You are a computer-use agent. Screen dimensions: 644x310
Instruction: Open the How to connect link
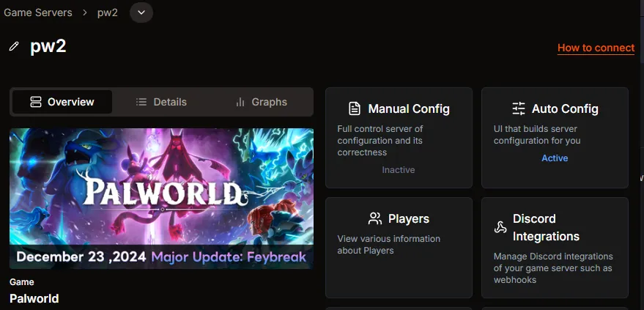pyautogui.click(x=596, y=48)
